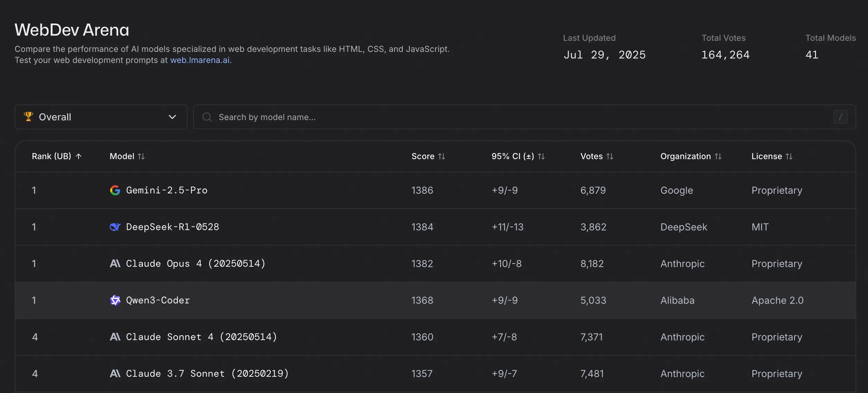Viewport: 868px width, 393px height.
Task: Click Anthropic logo beside Claude 3.7 Sonnet
Action: [x=115, y=374]
